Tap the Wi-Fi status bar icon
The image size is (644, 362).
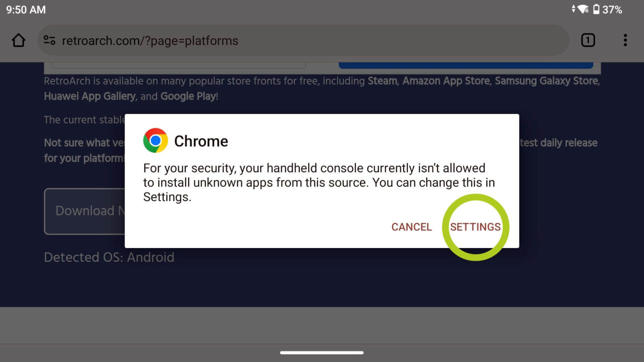583,9
